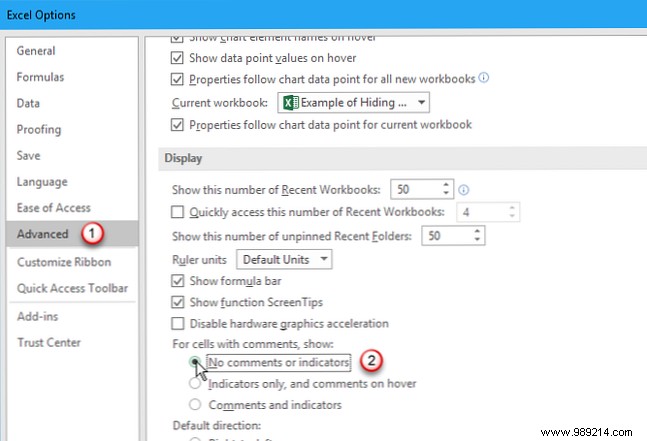This screenshot has width=647, height=441.
Task: Decrease number of unpinned Recent Folders
Action: click(477, 240)
